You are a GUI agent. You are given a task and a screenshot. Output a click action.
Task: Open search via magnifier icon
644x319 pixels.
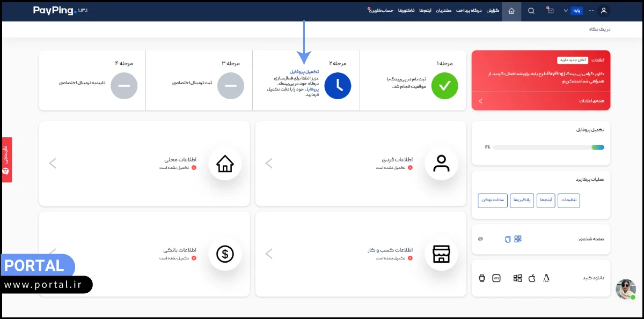coord(531,11)
